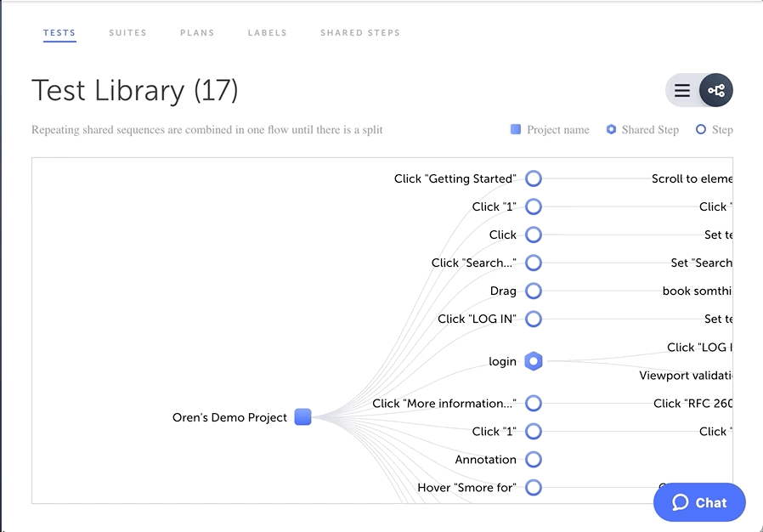Click the "Shared Step" legend text
763x532 pixels.
(x=650, y=129)
